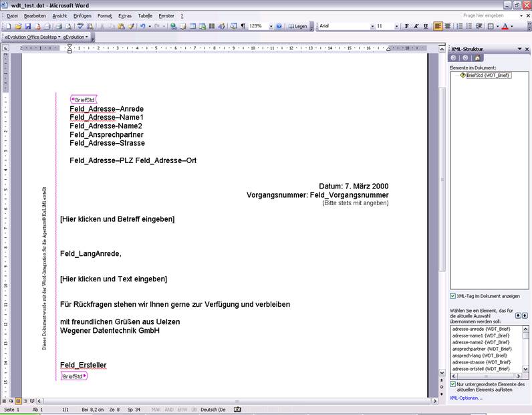This screenshot has width=532, height=415.
Task: Undo the last action
Action: pos(142,26)
